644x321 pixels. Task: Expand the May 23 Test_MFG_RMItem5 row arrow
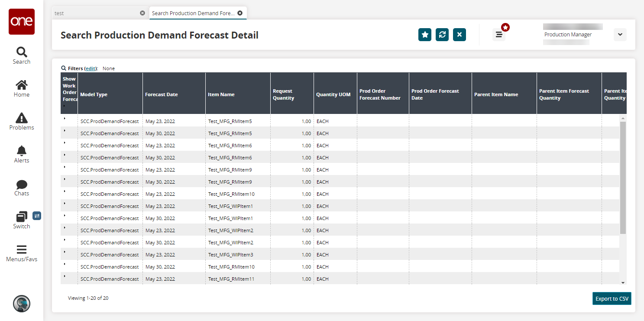[65, 118]
